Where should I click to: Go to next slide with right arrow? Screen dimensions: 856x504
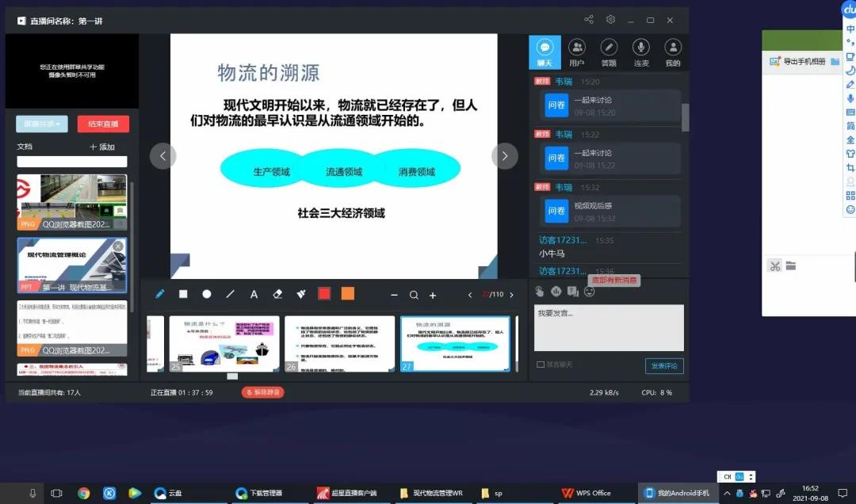coord(505,156)
